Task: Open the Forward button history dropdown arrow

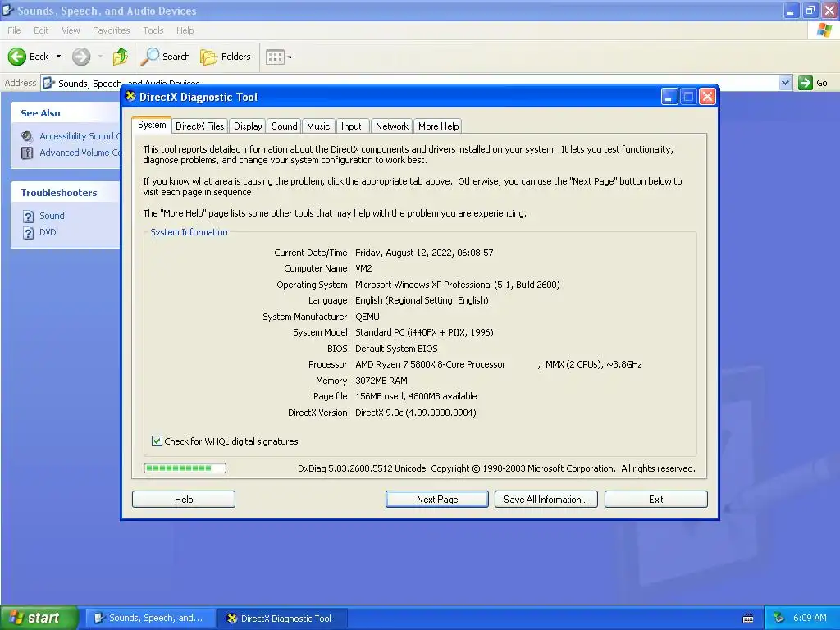Action: click(x=100, y=57)
